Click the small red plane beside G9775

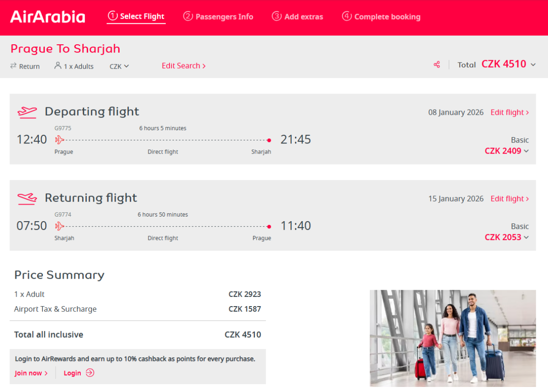[59, 140]
